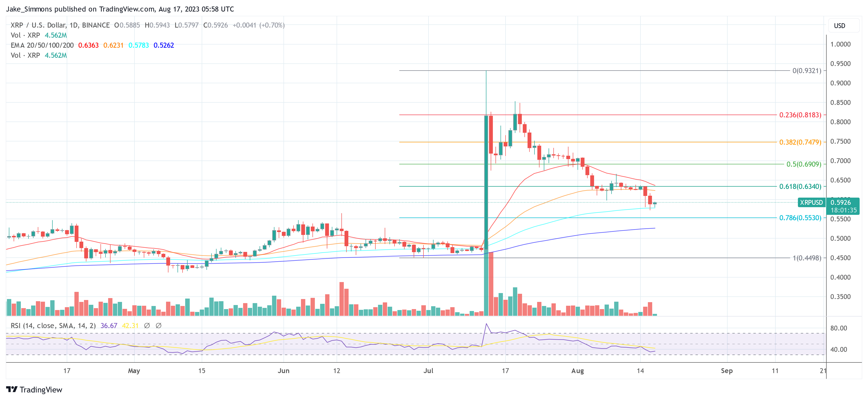Click the RSI (14, close, SMA, 14, 2) label
This screenshot has width=868, height=400.
point(53,326)
